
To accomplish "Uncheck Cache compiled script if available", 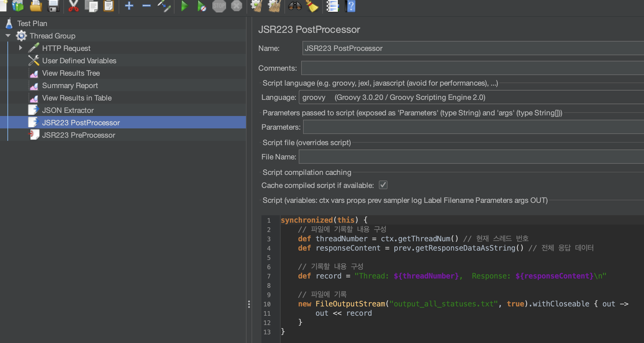I will [x=383, y=185].
